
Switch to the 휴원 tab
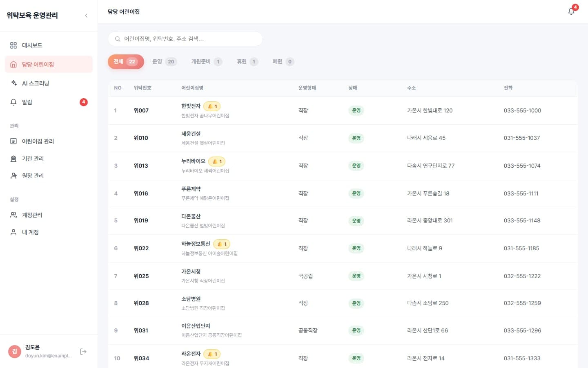pos(247,62)
